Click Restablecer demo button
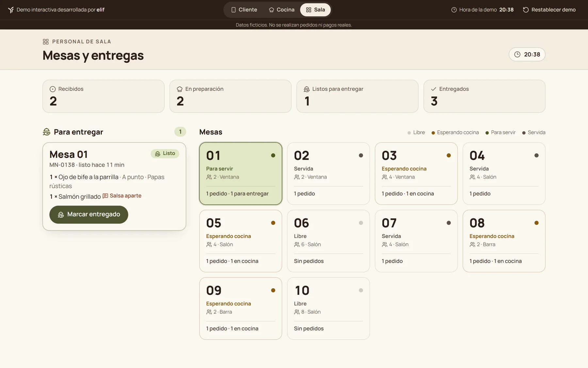 pyautogui.click(x=549, y=10)
